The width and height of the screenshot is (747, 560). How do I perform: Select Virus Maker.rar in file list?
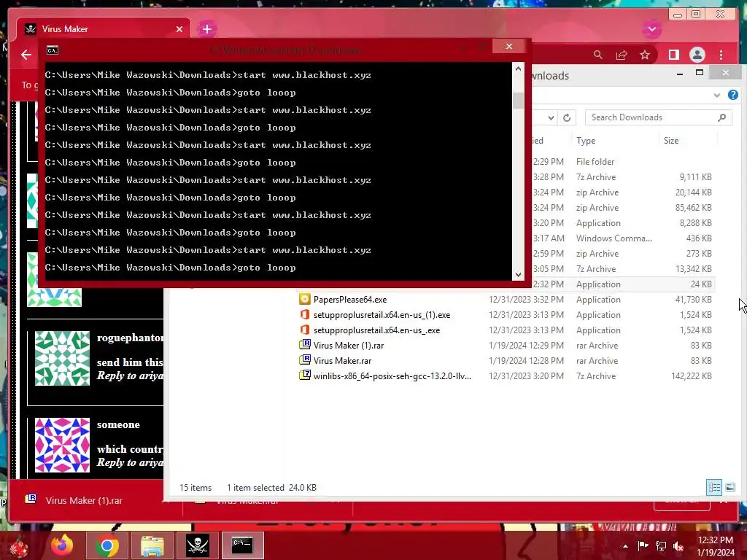pos(342,360)
